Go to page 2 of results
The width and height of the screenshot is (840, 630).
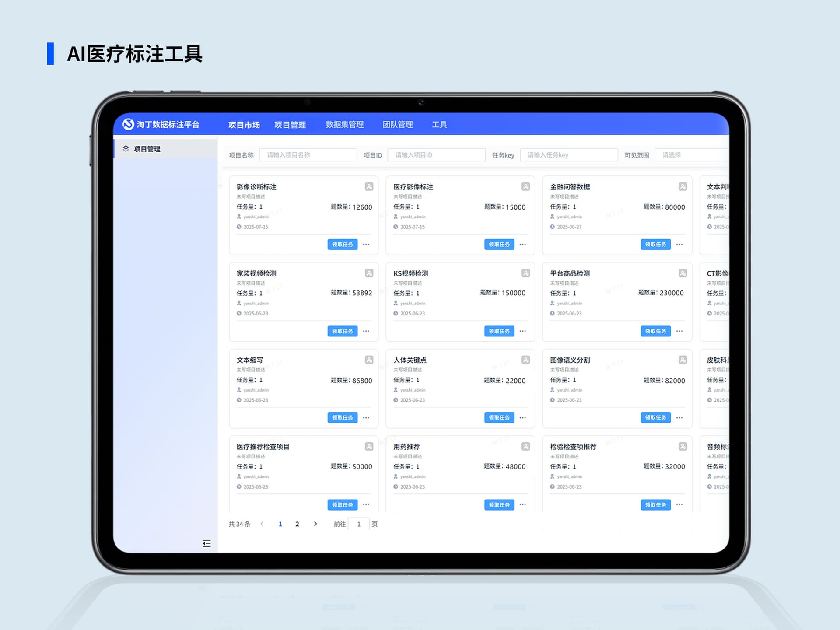[297, 524]
